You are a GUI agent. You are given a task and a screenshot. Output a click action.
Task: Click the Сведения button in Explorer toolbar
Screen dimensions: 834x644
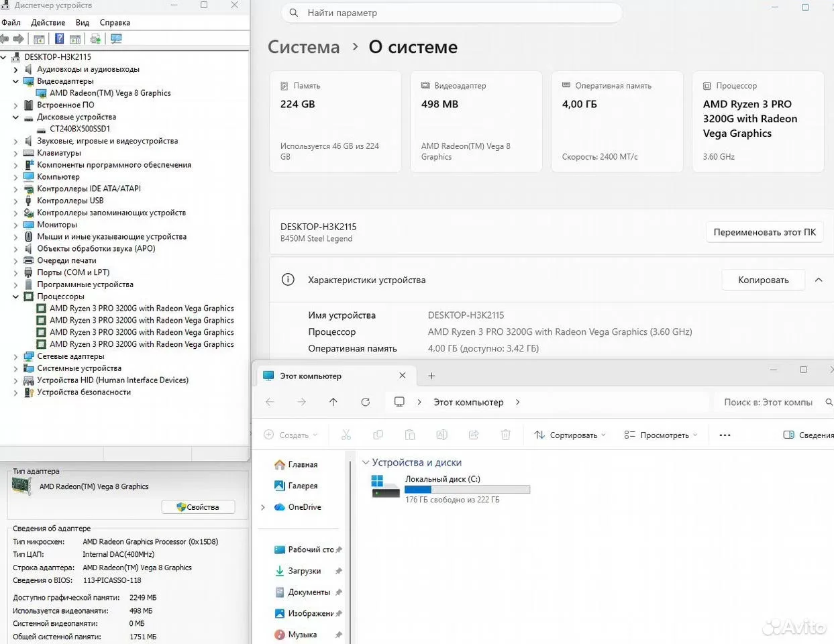click(x=809, y=435)
